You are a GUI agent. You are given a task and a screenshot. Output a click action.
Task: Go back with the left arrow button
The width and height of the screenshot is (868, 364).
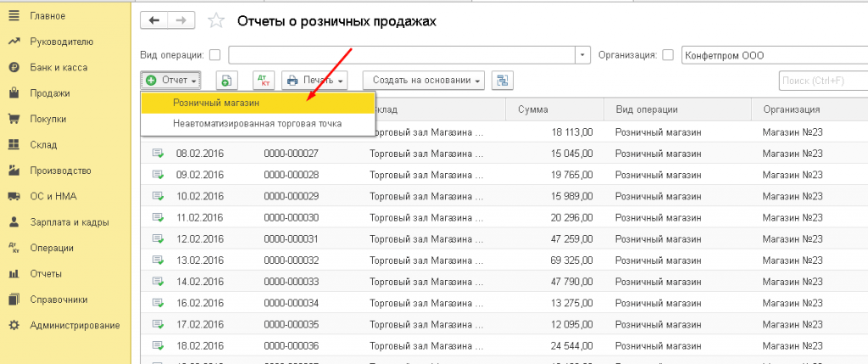[x=154, y=20]
